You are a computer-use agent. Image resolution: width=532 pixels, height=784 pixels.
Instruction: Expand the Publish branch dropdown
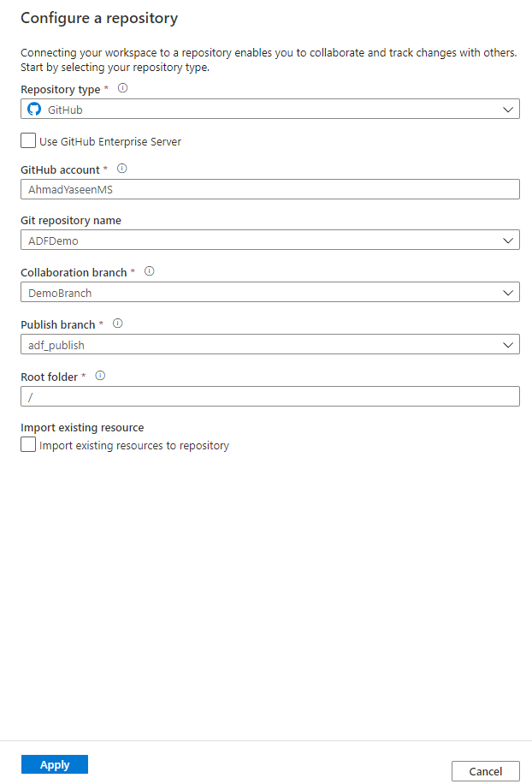(x=509, y=344)
